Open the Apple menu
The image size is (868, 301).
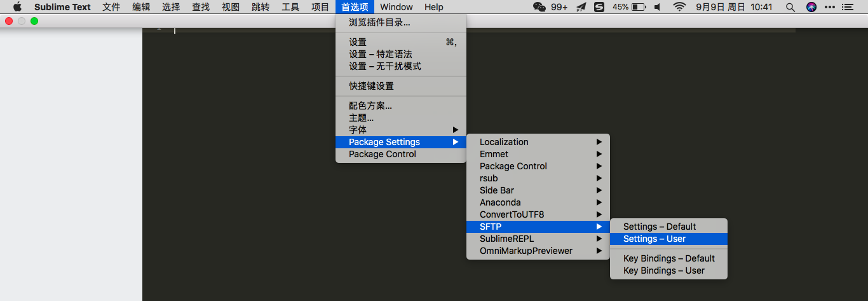point(17,7)
